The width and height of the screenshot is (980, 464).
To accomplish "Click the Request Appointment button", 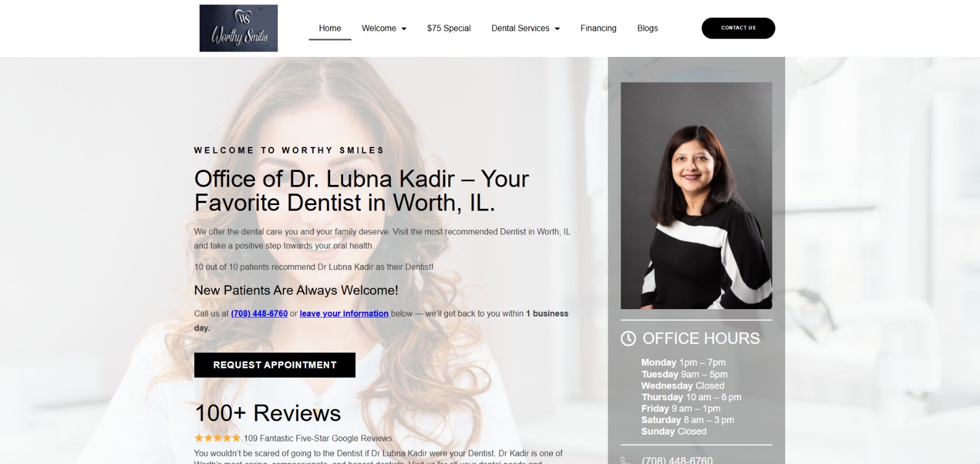I will 274,365.
